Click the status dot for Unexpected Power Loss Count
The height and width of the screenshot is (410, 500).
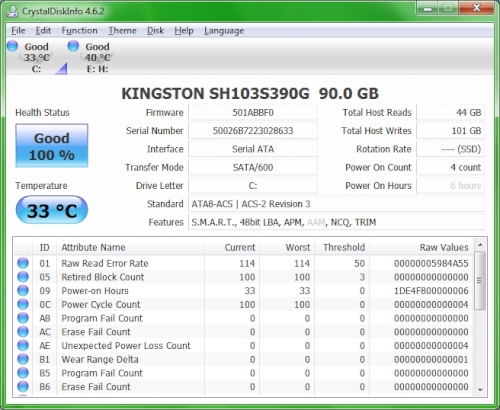[x=23, y=345]
